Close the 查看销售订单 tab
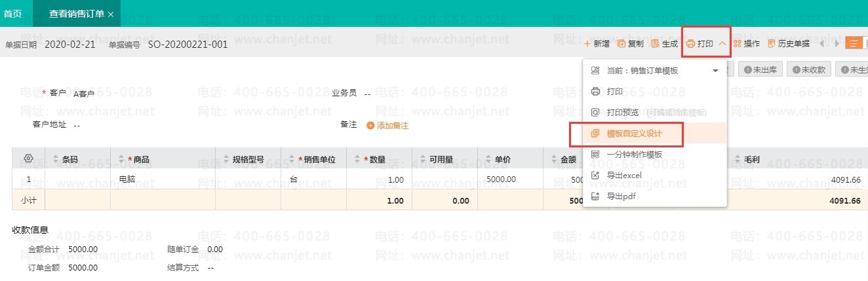This screenshot has width=868, height=281. tap(110, 14)
